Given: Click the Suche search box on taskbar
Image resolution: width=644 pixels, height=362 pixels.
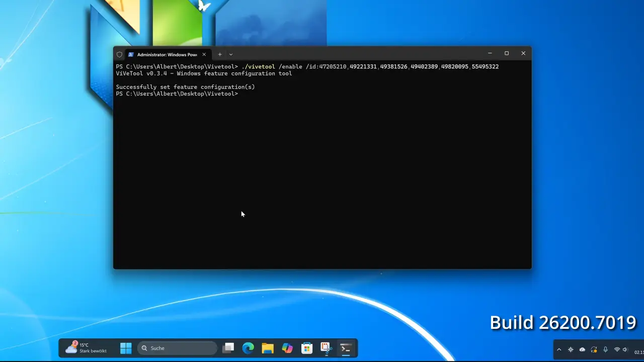Looking at the screenshot, I should pyautogui.click(x=177, y=348).
